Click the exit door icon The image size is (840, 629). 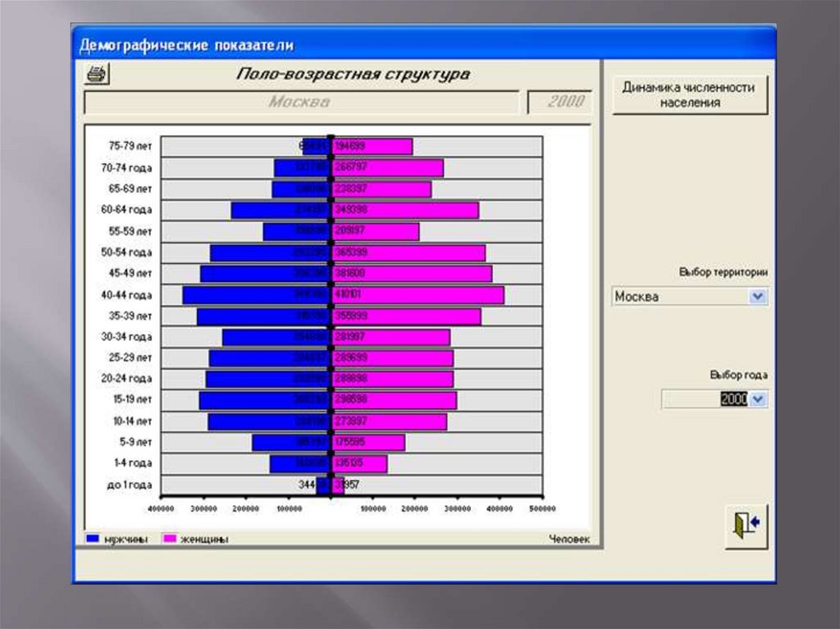[746, 524]
